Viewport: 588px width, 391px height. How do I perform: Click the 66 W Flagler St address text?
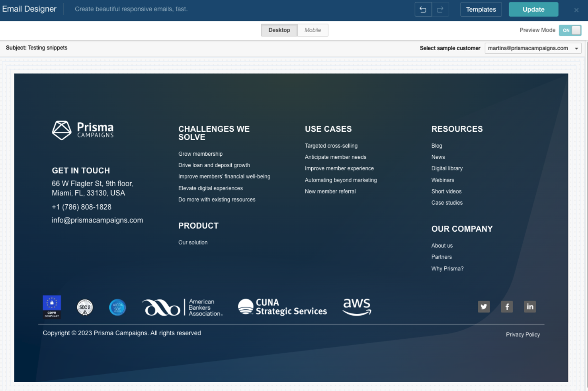tap(93, 188)
